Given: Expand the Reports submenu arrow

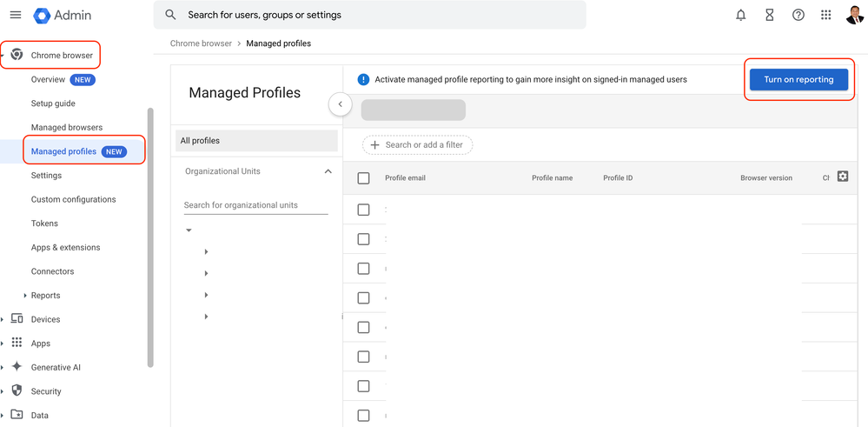Looking at the screenshot, I should pyautogui.click(x=25, y=295).
